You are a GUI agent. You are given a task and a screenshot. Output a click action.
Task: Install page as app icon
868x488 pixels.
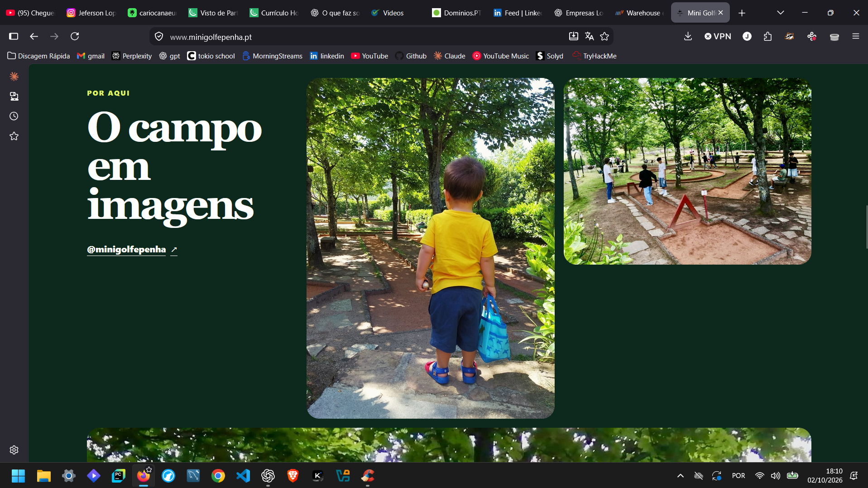[x=574, y=36]
